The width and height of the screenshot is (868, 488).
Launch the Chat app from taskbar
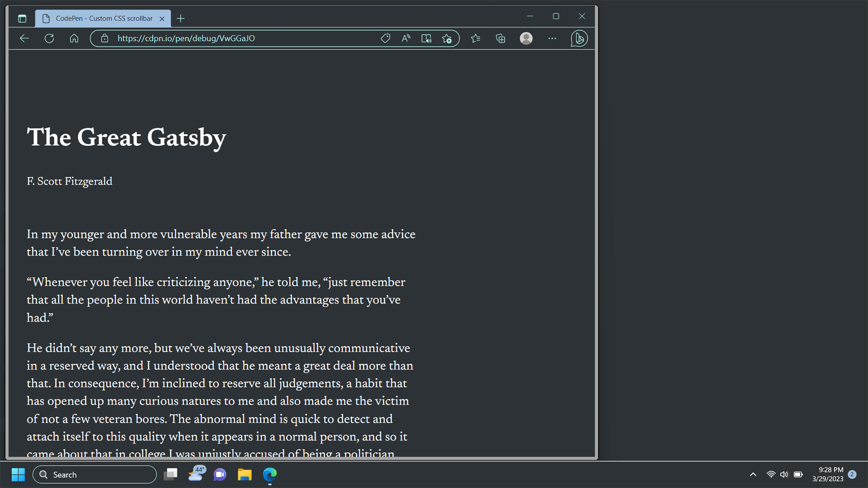tap(220, 474)
